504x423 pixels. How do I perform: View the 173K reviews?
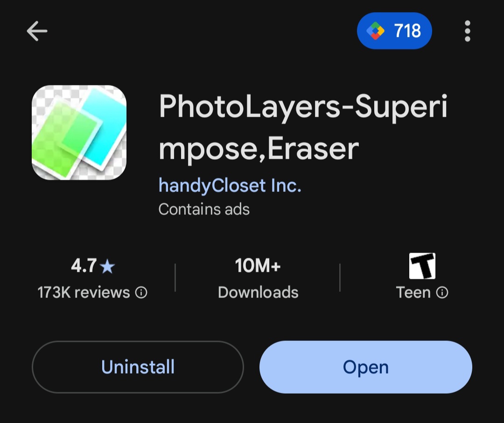point(84,292)
